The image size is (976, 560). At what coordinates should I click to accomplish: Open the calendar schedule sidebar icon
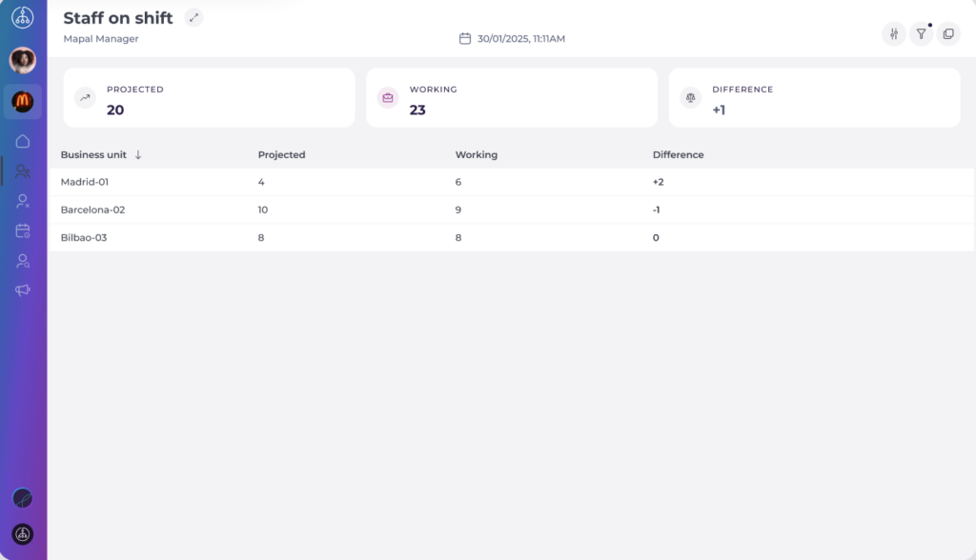pyautogui.click(x=23, y=230)
